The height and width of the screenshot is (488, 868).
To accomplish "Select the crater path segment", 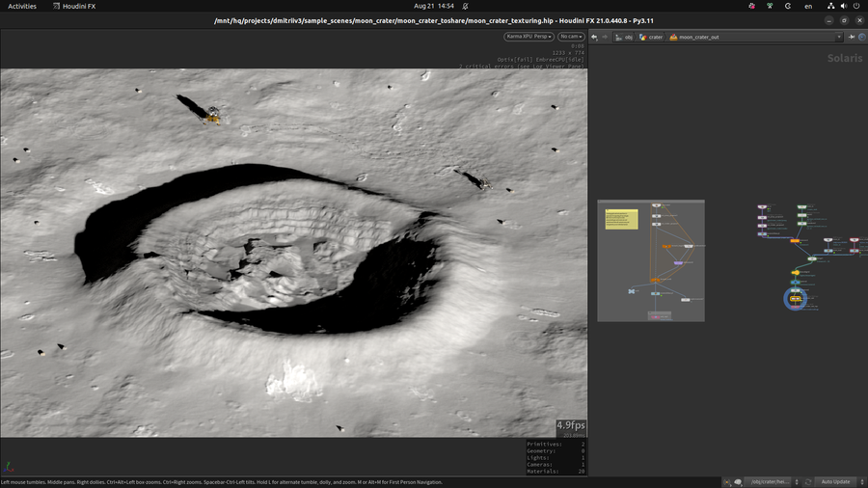I will 651,37.
